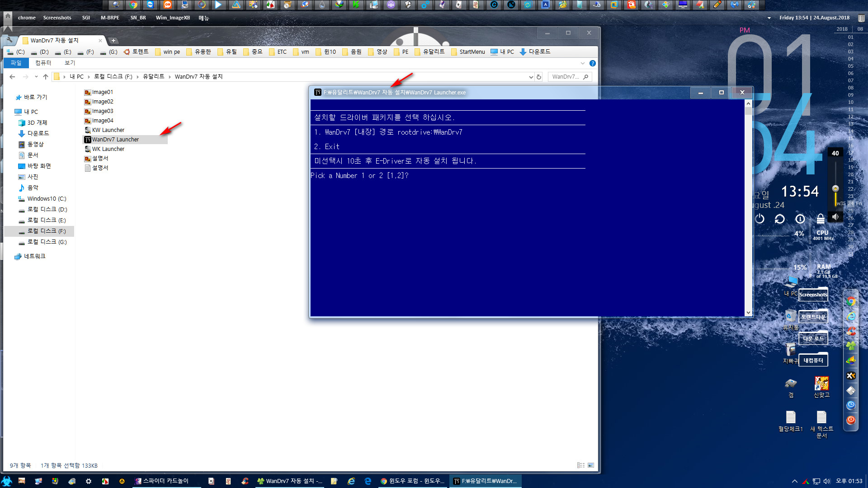Select the WK Launcher file
868x488 pixels.
click(104, 149)
